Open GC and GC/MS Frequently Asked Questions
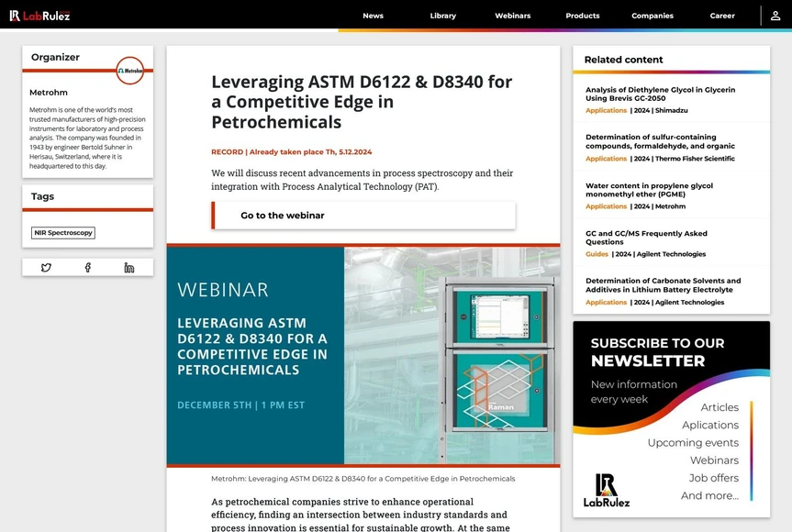 pos(646,238)
